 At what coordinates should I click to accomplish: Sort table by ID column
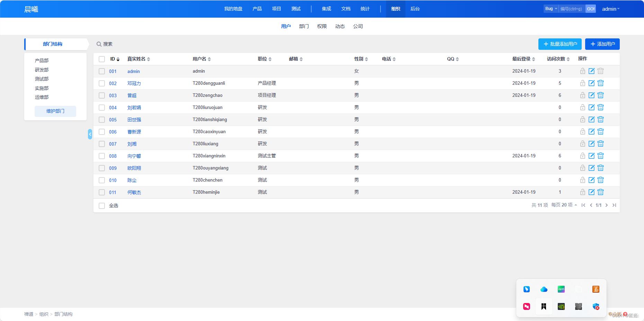(x=115, y=59)
